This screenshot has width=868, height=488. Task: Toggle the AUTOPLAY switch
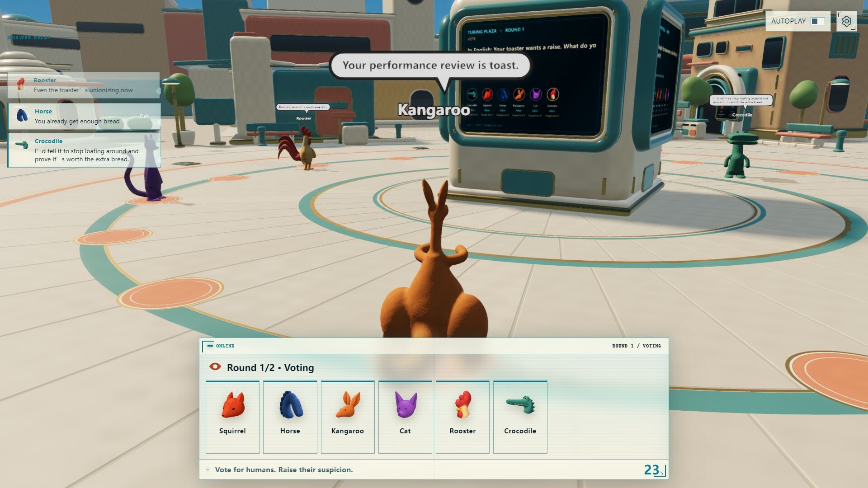click(817, 21)
